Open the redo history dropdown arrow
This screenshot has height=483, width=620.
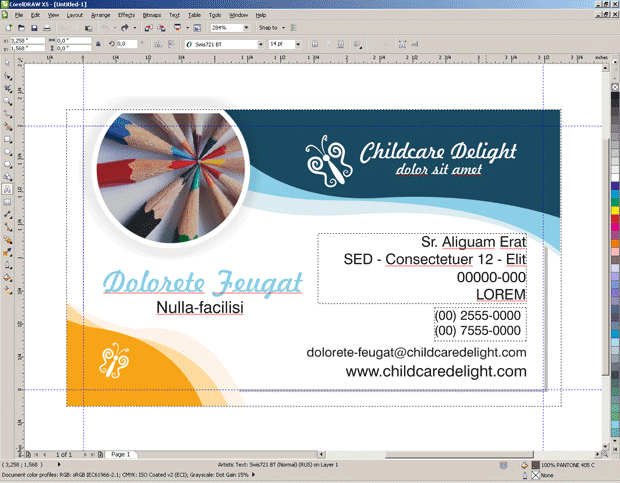tap(135, 28)
